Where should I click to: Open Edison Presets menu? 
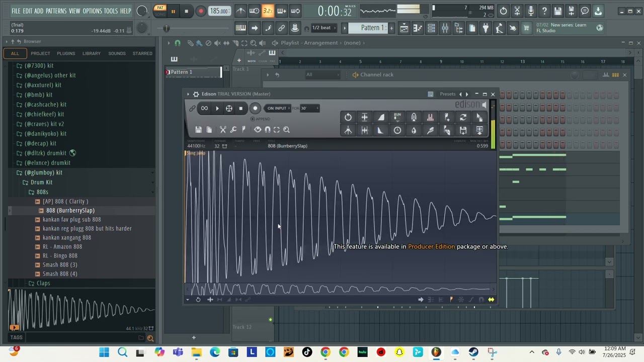click(447, 94)
